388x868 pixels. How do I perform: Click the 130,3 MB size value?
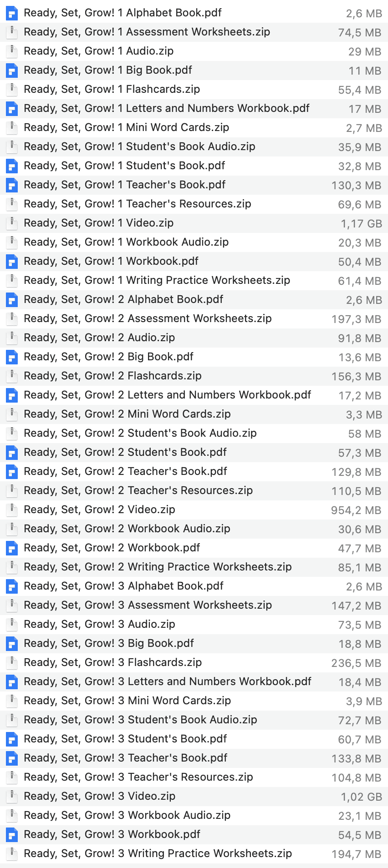tap(357, 186)
